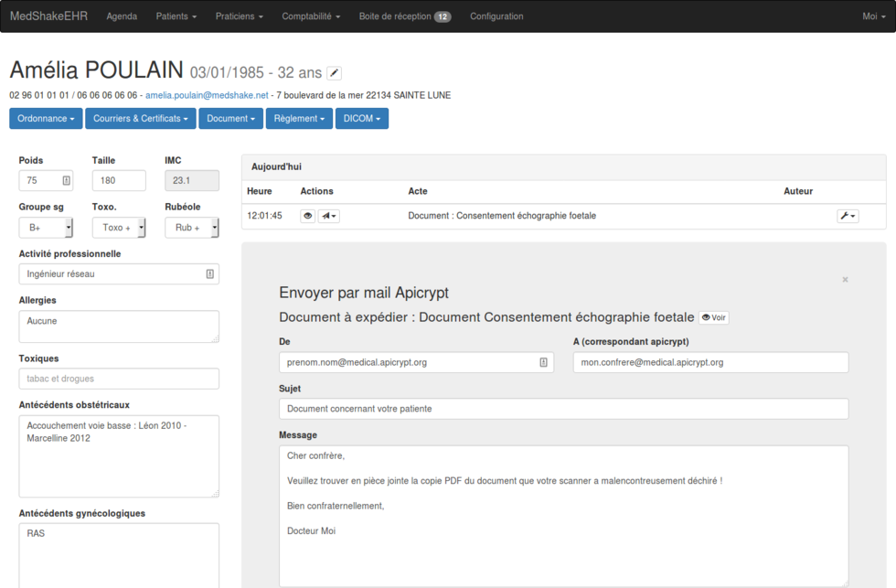This screenshot has width=896, height=588.
Task: Expand the Rubéole select box
Action: tap(191, 228)
